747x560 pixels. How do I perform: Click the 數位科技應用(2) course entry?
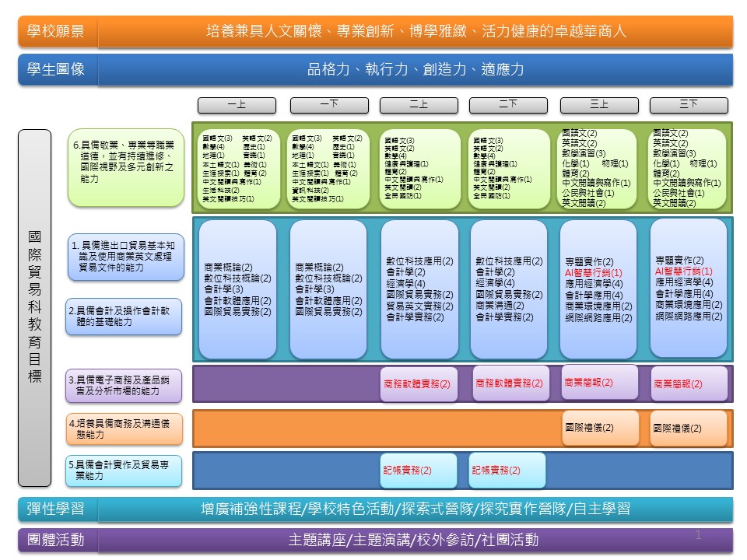pyautogui.click(x=419, y=262)
